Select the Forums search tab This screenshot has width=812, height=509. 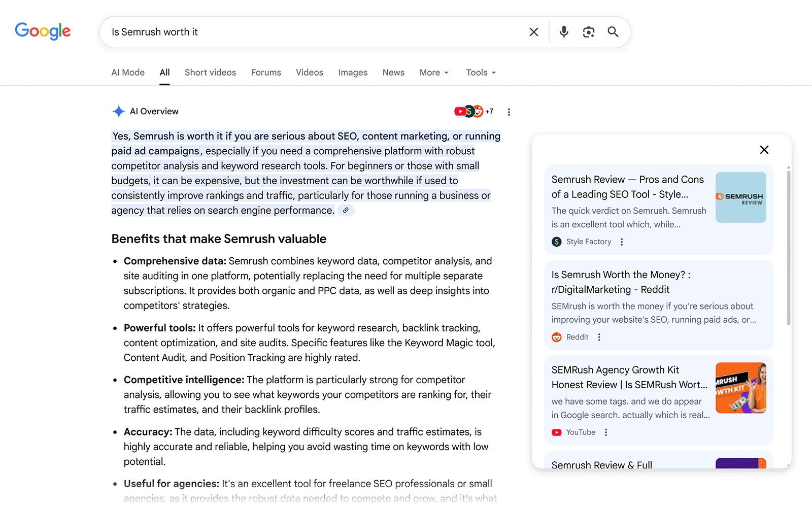266,72
